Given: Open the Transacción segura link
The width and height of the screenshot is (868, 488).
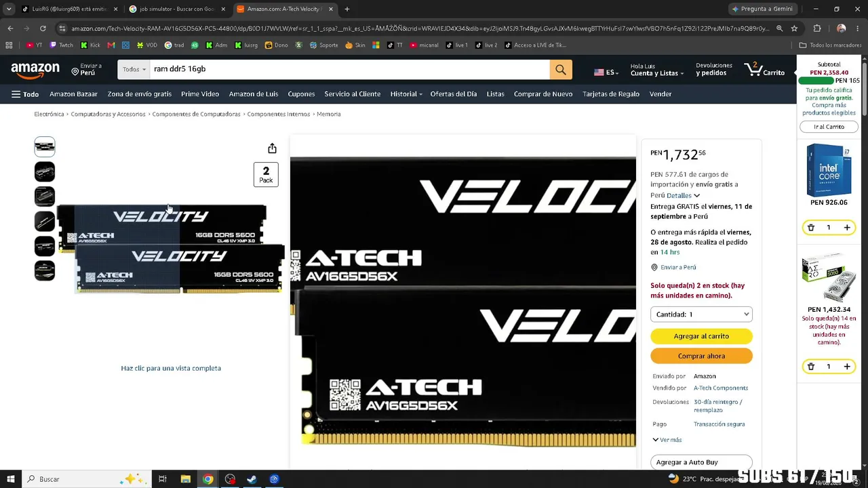Looking at the screenshot, I should (x=719, y=424).
